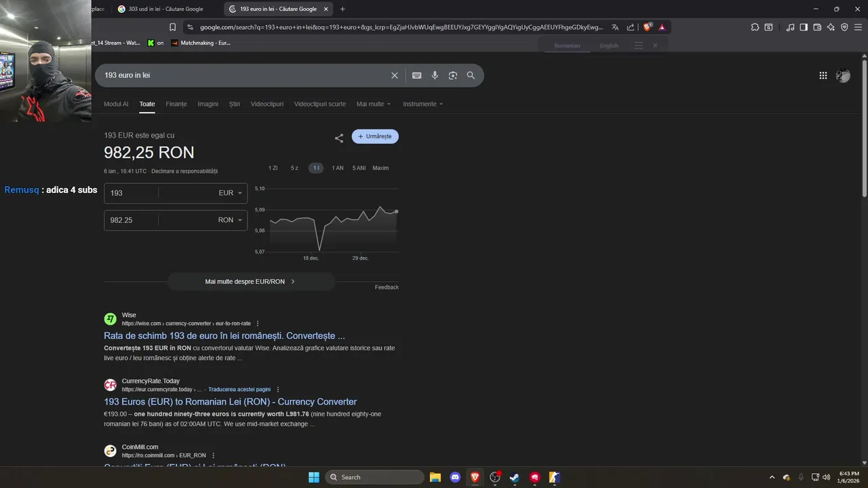Expand the Mai multe search filter menu
This screenshot has width=868, height=488.
374,104
